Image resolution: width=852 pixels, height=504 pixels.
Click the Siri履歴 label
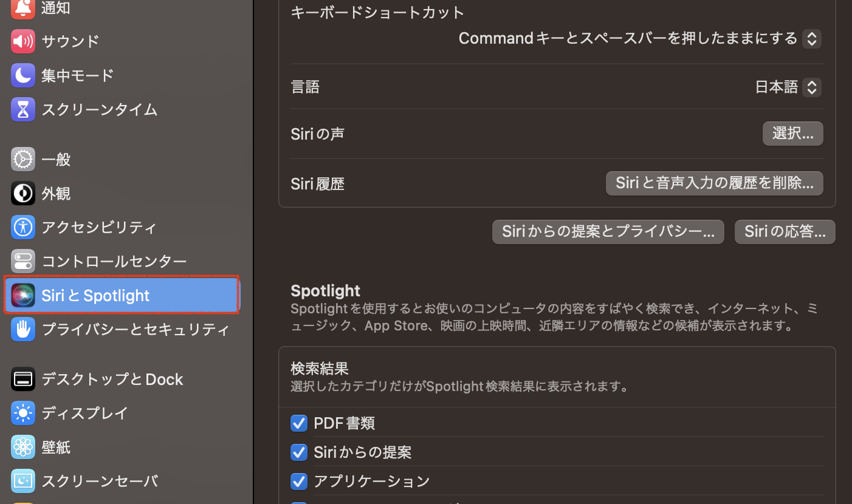coord(318,183)
